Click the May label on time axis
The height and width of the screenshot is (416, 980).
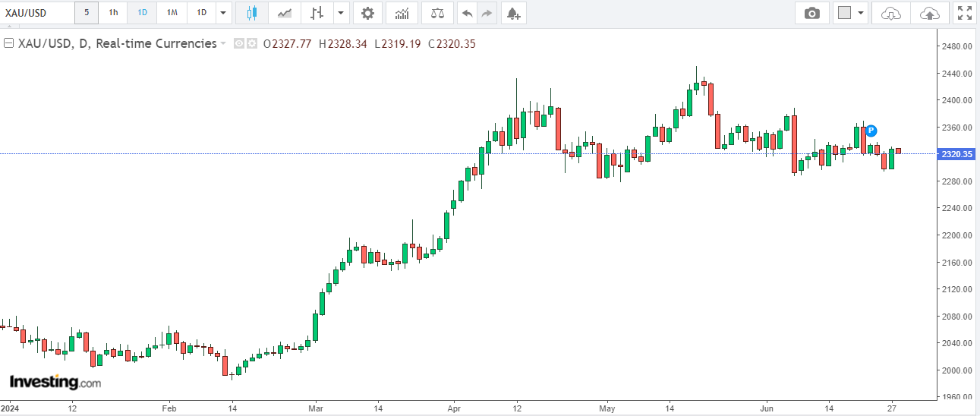607,408
